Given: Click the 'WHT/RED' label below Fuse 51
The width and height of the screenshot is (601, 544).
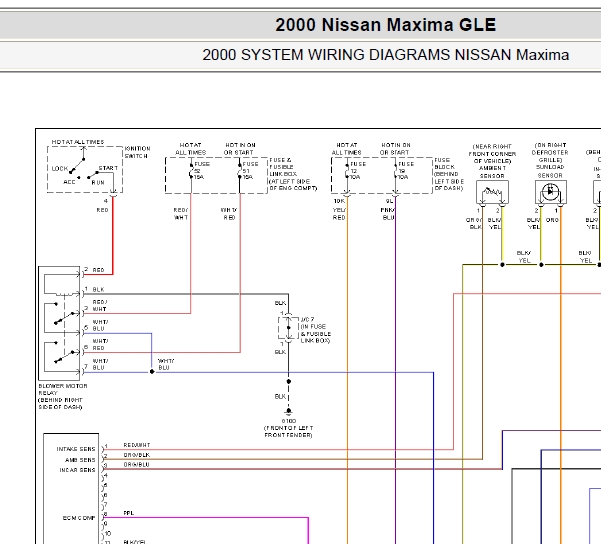Looking at the screenshot, I should tap(229, 214).
